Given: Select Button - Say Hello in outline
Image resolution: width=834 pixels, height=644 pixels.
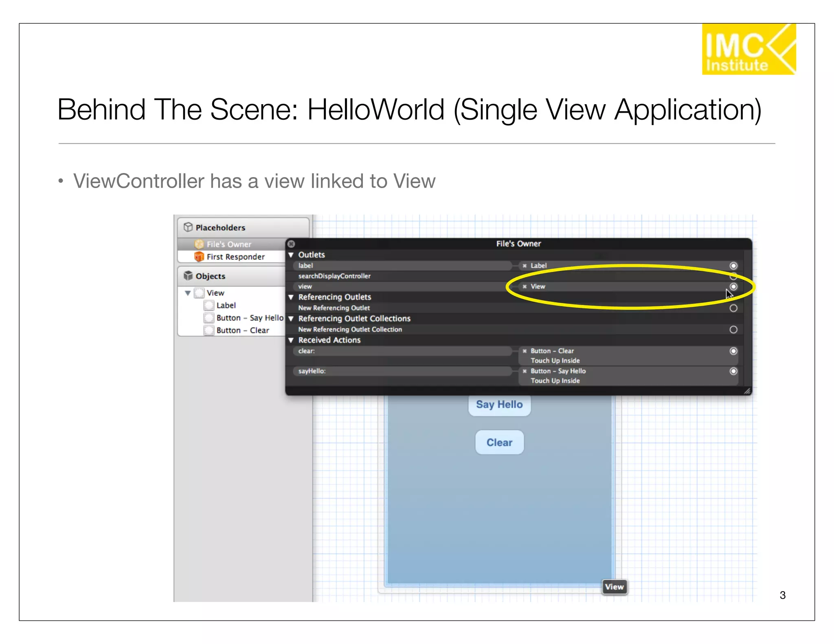Looking at the screenshot, I should coord(249,318).
